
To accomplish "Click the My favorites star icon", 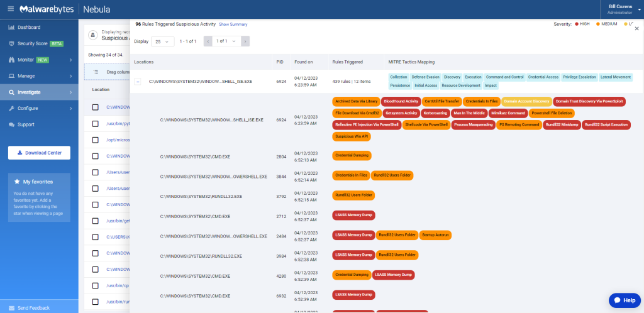I will click(17, 182).
